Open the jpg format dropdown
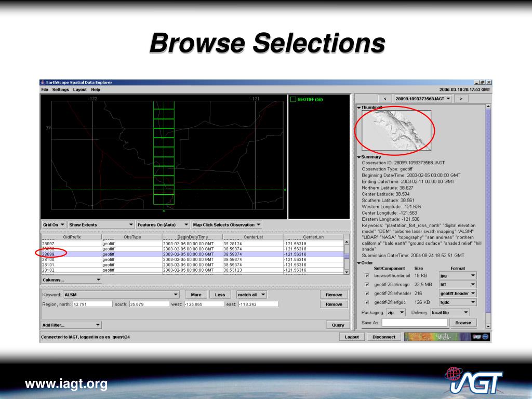This screenshot has width=532, height=399. pyautogui.click(x=458, y=275)
